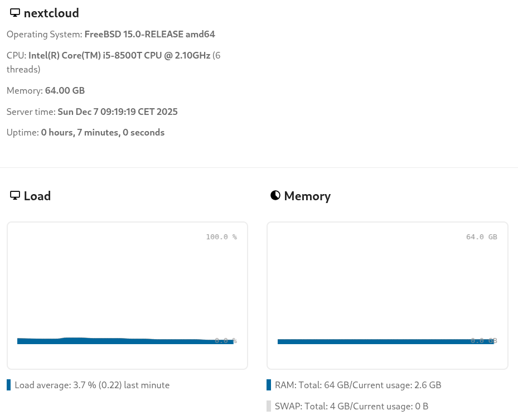518x420 pixels.
Task: Click the uptime value text
Action: coord(103,132)
